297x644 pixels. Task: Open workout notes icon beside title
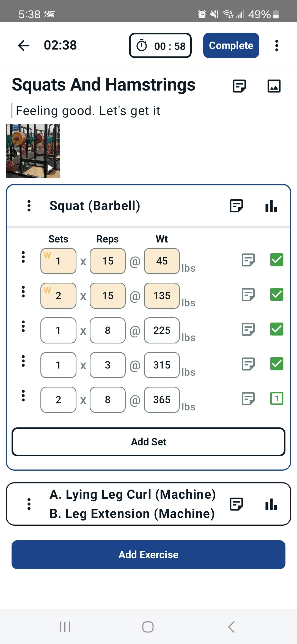(x=239, y=86)
